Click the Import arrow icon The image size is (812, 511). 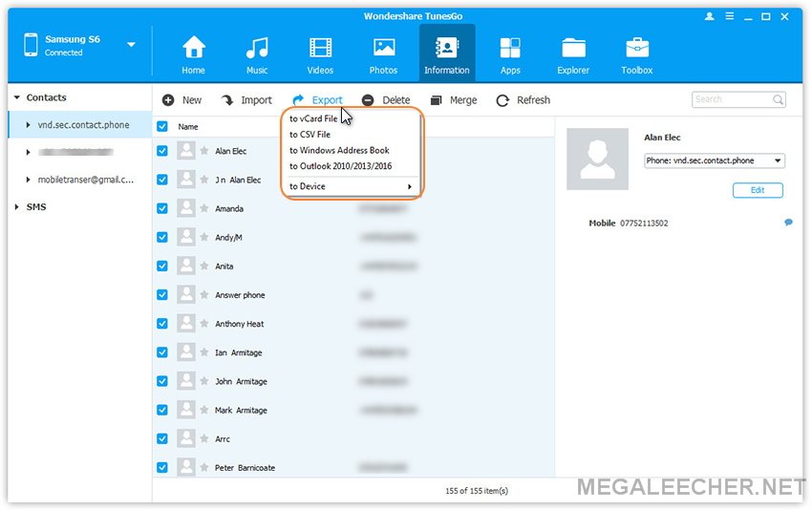click(227, 100)
